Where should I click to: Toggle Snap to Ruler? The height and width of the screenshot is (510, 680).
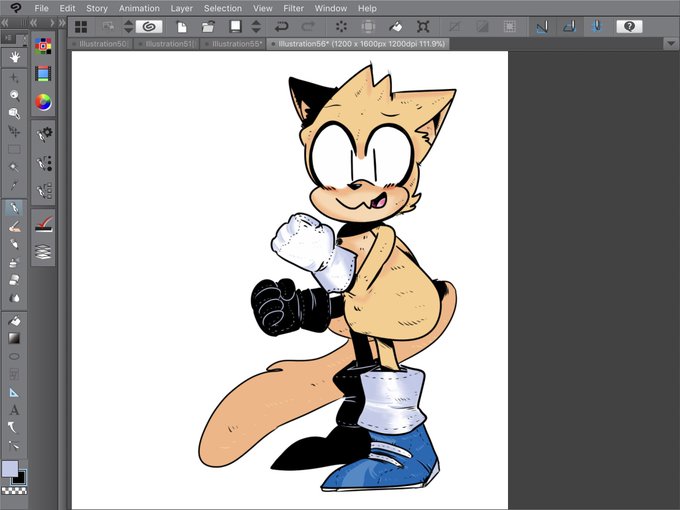(543, 27)
